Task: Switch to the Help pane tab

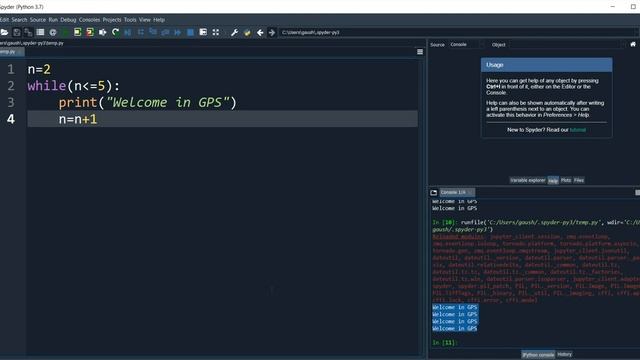Action: (553, 180)
